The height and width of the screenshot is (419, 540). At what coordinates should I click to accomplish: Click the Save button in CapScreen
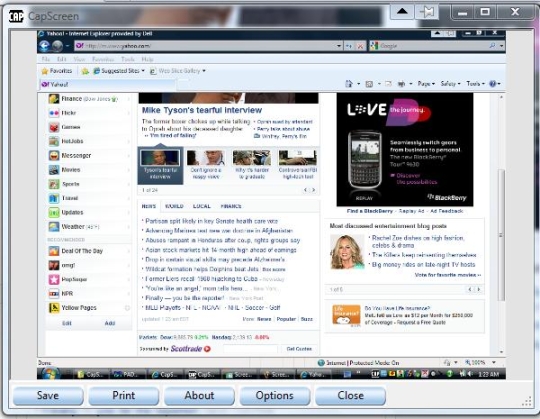click(x=48, y=396)
